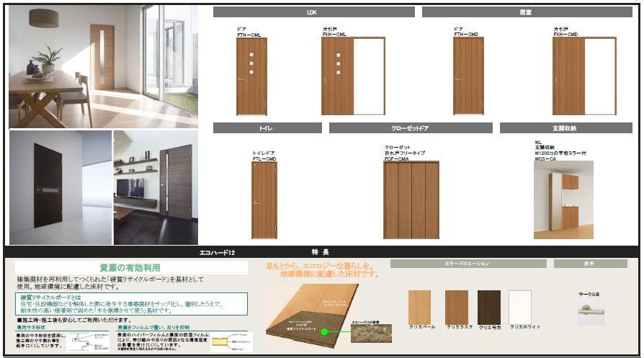644x358 pixels.
Task: Select the 玄関収納 section header
Action: [566, 128]
